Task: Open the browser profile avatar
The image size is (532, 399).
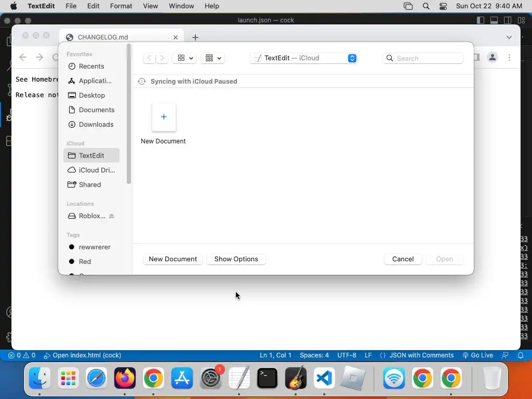Action: pyautogui.click(x=493, y=57)
